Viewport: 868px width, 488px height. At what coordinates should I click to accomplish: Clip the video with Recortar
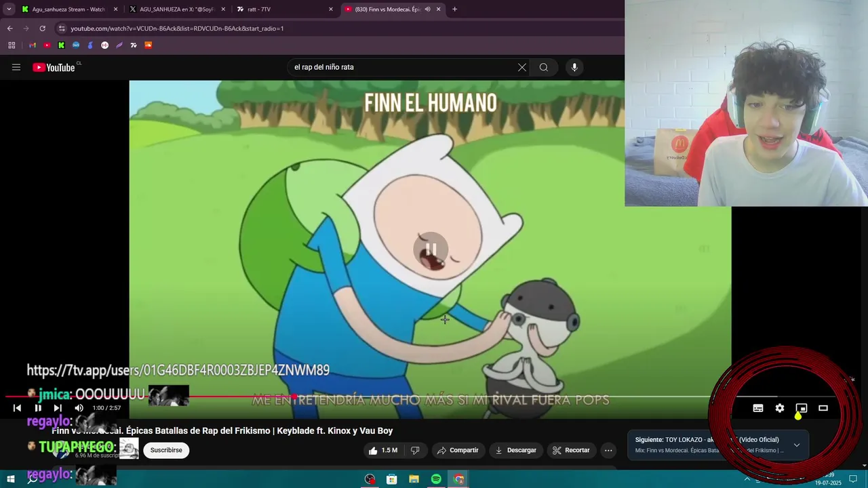tap(571, 450)
